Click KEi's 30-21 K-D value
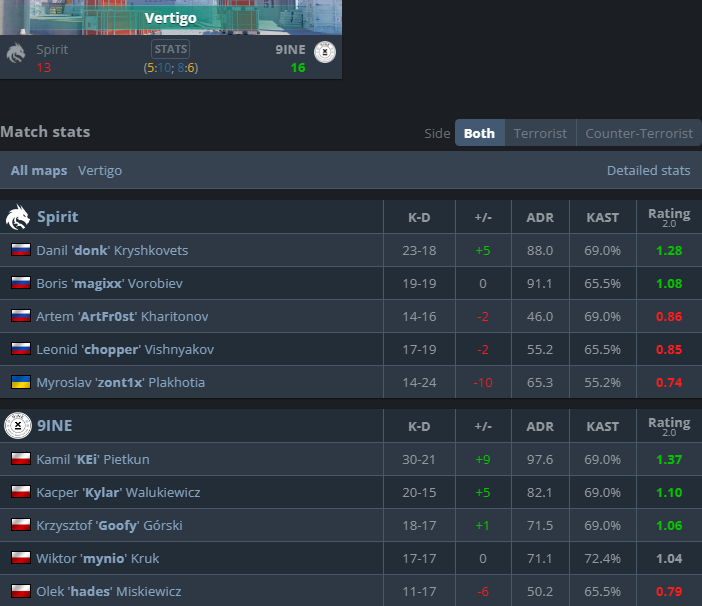Viewport: 702px width, 606px height. (x=419, y=460)
